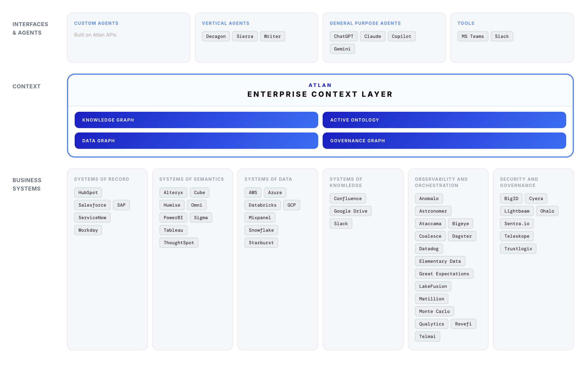The width and height of the screenshot is (588, 368).
Task: Select the Writer vertical agent
Action: 272,36
